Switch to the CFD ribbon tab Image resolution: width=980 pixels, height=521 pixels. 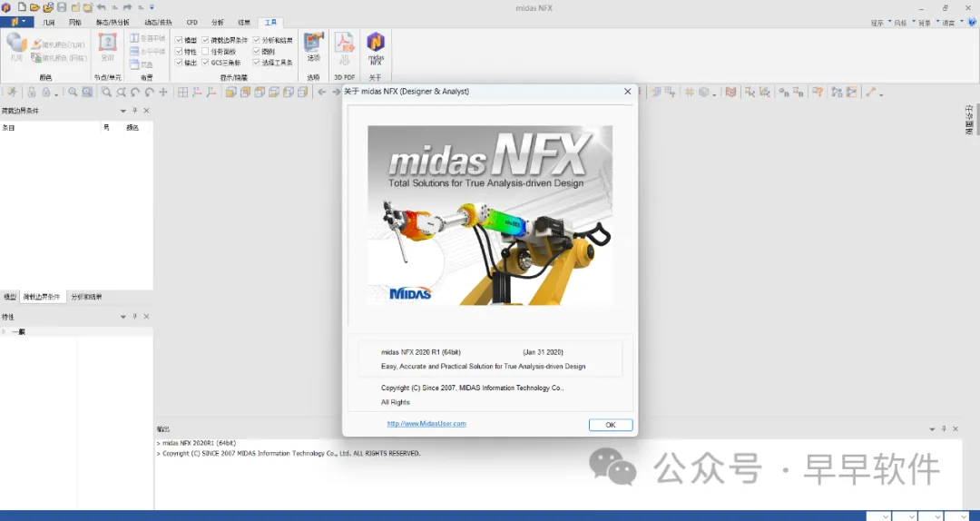(191, 23)
